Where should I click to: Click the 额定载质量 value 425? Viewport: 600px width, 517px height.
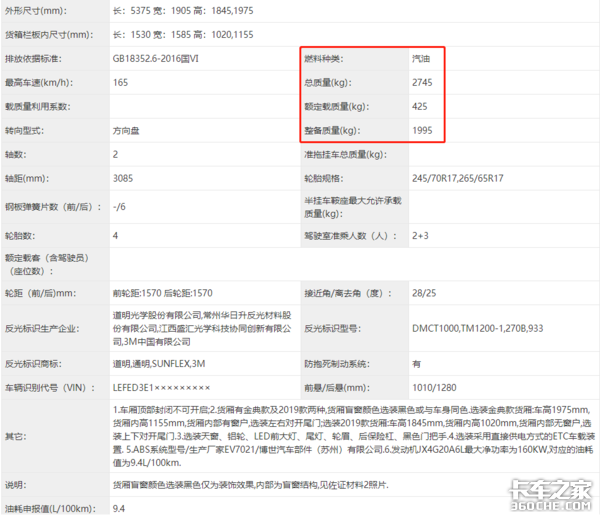[x=420, y=107]
